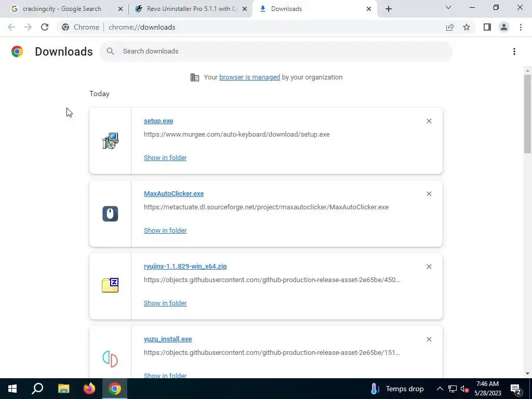Click the murgee.com setup.exe source URL
The width and height of the screenshot is (532, 399).
click(x=237, y=135)
